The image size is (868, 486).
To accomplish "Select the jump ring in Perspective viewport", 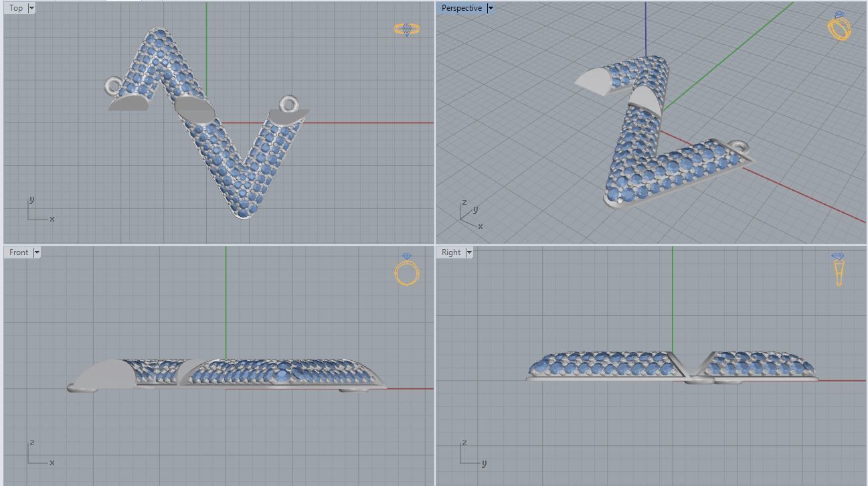I will pos(739,146).
